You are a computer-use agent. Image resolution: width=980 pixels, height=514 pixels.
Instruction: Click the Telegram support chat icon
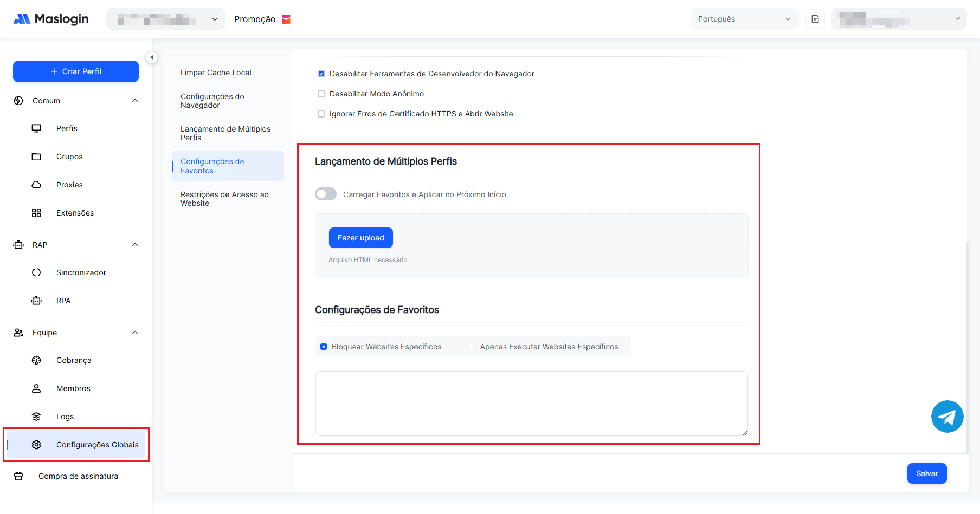pos(947,417)
